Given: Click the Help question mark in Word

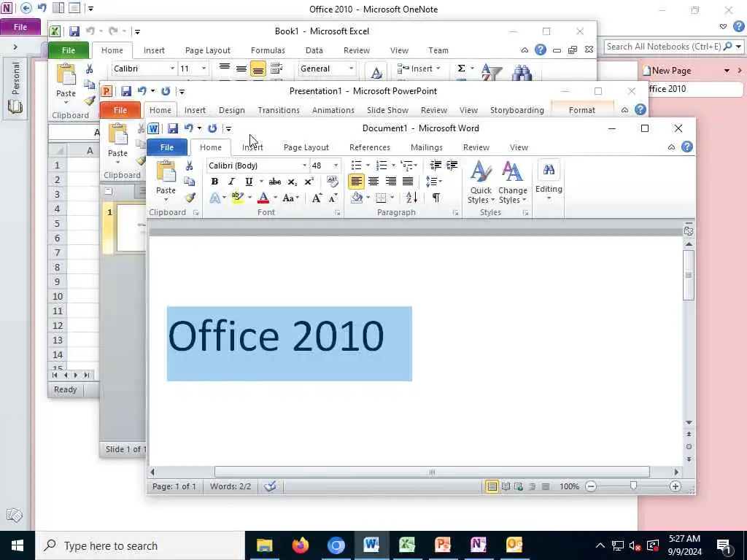Looking at the screenshot, I should pos(687,147).
